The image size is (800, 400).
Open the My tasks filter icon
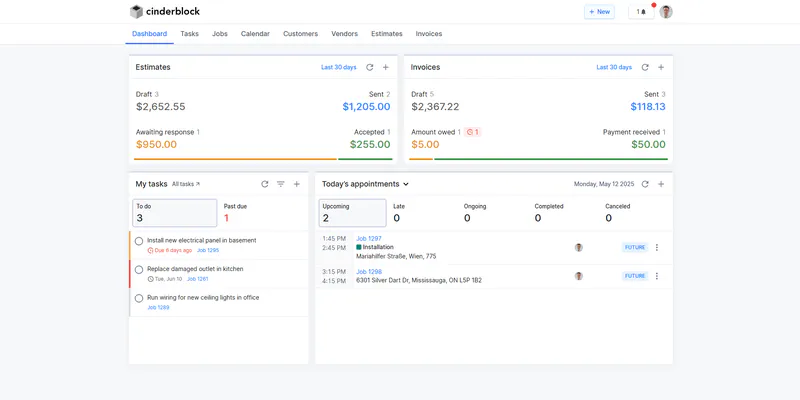point(281,184)
